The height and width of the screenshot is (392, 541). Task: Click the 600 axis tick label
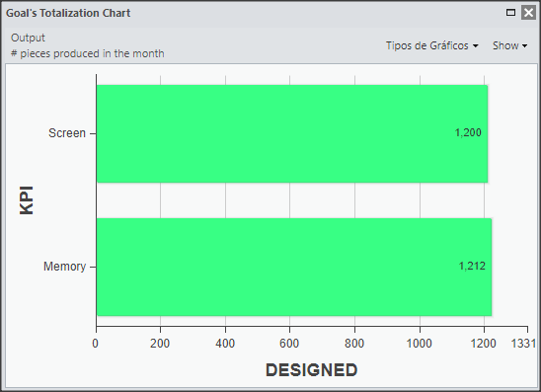[289, 344]
